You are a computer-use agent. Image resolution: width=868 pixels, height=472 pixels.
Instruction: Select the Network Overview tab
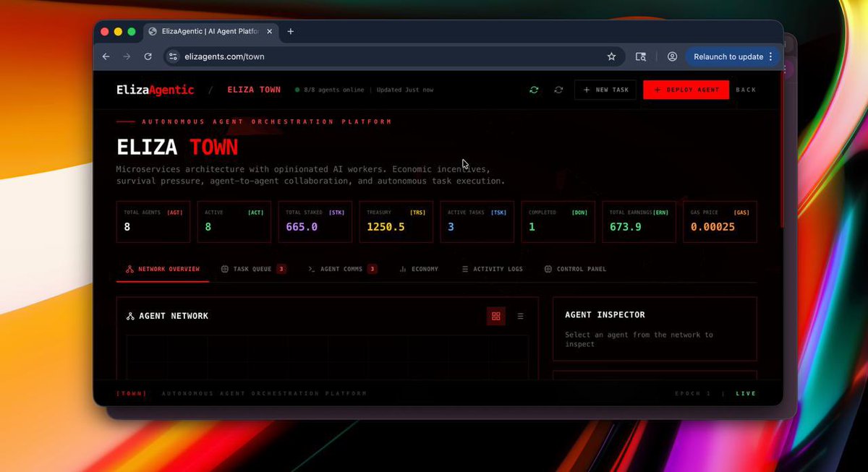point(163,269)
